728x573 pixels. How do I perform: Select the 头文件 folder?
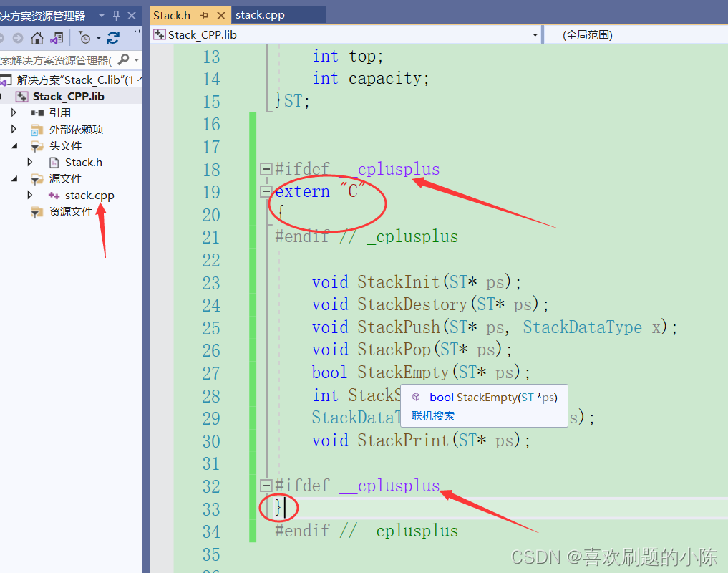(x=65, y=146)
